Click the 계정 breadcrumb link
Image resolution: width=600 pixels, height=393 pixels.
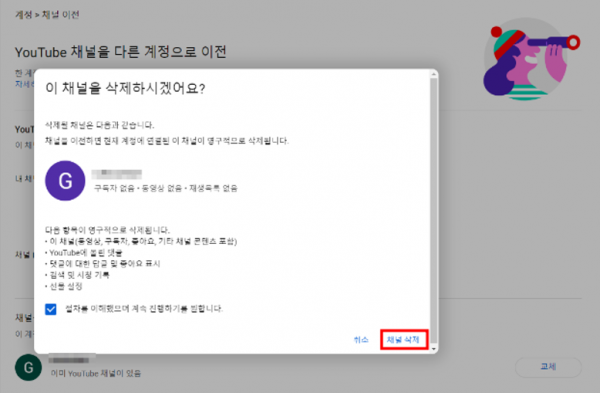click(x=23, y=15)
